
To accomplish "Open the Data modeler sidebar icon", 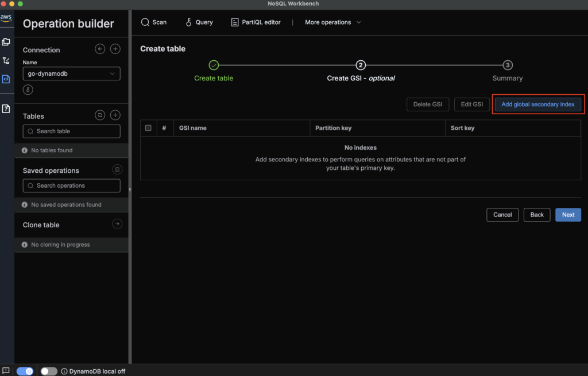I will pos(6,42).
